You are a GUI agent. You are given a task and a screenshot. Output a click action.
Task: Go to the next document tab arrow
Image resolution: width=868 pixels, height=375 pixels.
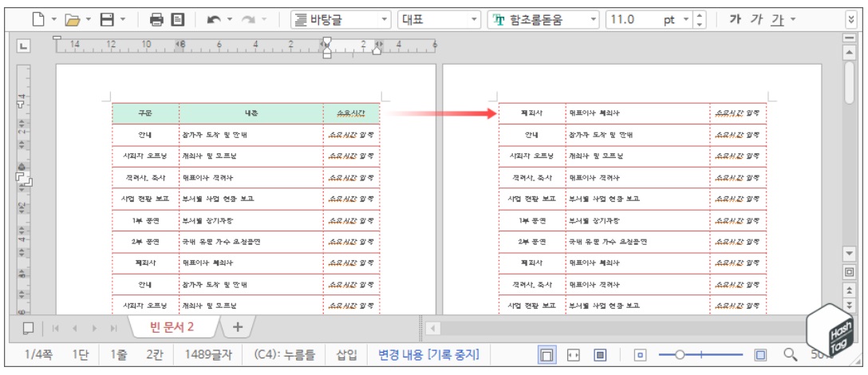(94, 328)
